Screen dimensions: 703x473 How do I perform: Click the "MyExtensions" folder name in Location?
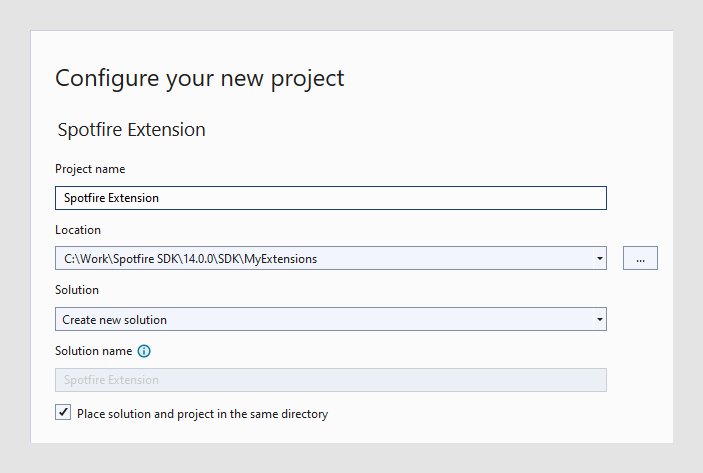(281, 259)
